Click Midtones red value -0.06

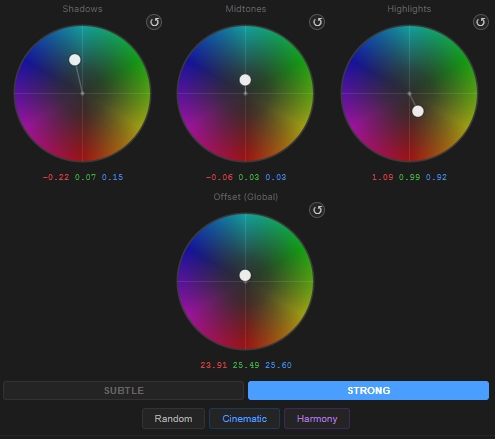219,177
